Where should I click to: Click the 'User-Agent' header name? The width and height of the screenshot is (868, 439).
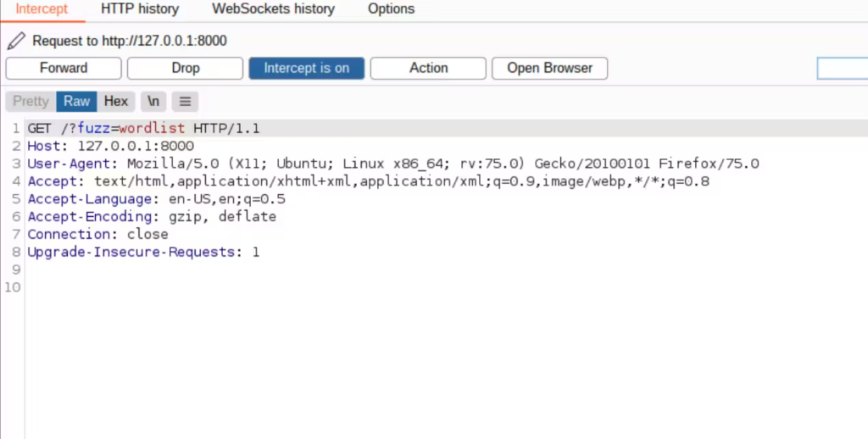[x=70, y=164]
